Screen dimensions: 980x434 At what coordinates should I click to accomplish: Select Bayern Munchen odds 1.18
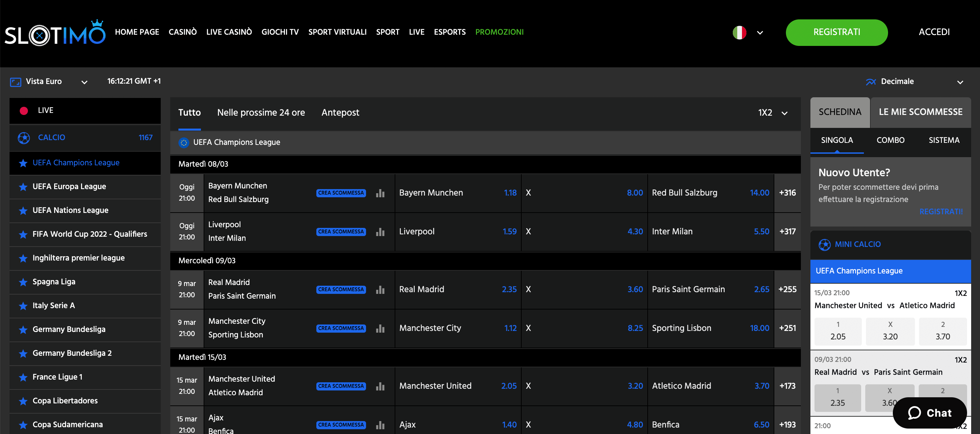click(510, 193)
